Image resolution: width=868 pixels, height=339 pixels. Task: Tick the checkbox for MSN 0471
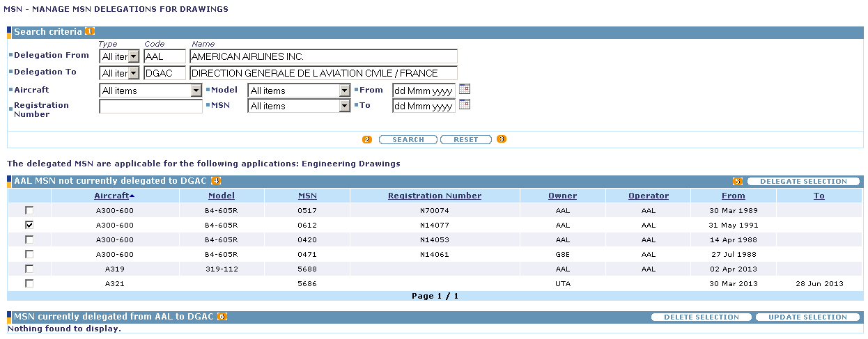[x=29, y=254]
